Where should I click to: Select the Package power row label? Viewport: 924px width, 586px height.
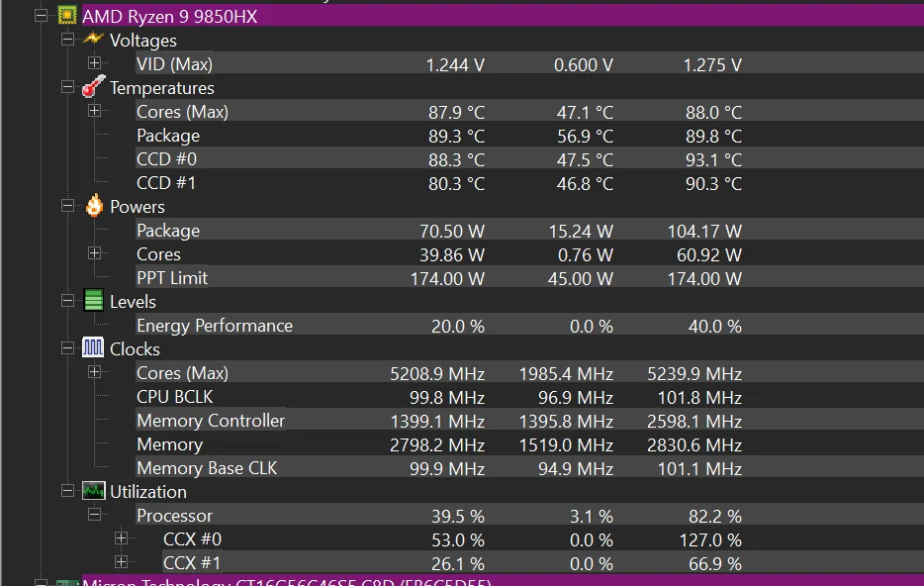[x=168, y=231]
